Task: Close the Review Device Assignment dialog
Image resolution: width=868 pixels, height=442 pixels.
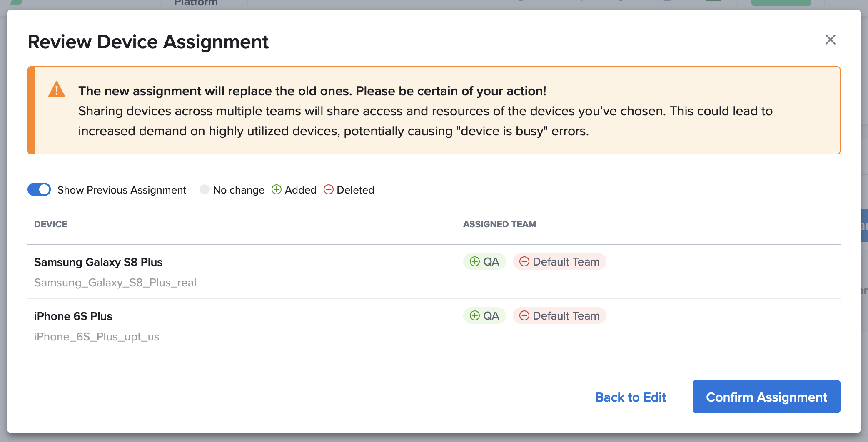Action: [830, 40]
